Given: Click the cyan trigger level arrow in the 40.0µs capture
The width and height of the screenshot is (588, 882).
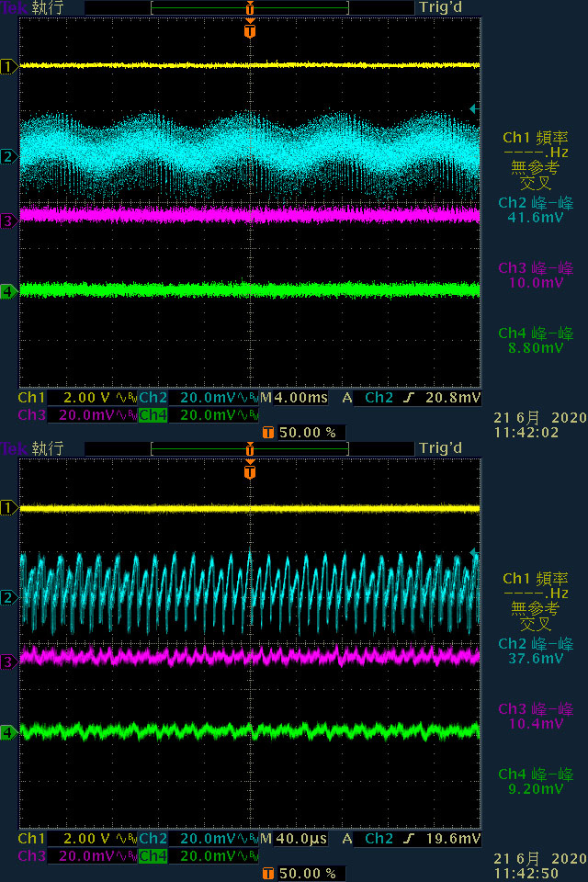Looking at the screenshot, I should pyautogui.click(x=474, y=552).
